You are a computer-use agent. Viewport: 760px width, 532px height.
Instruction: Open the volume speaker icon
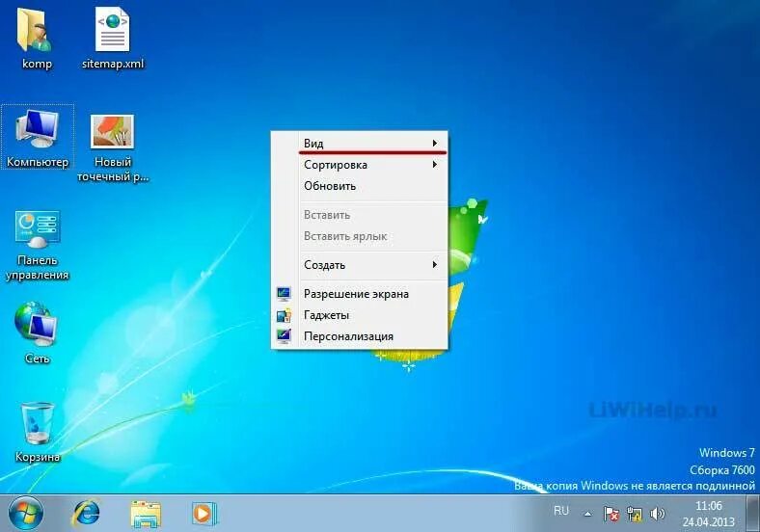[657, 514]
